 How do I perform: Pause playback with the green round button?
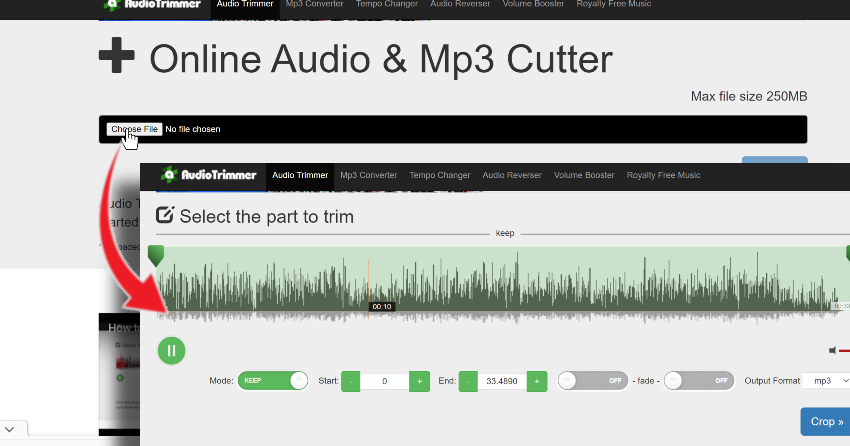(171, 351)
